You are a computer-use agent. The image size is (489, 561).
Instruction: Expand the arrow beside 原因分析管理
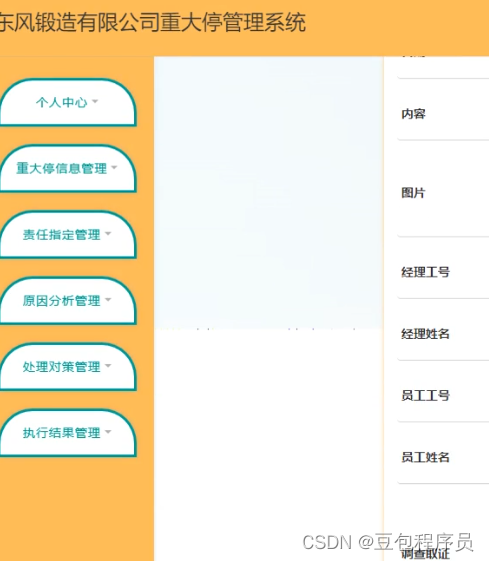tap(108, 299)
